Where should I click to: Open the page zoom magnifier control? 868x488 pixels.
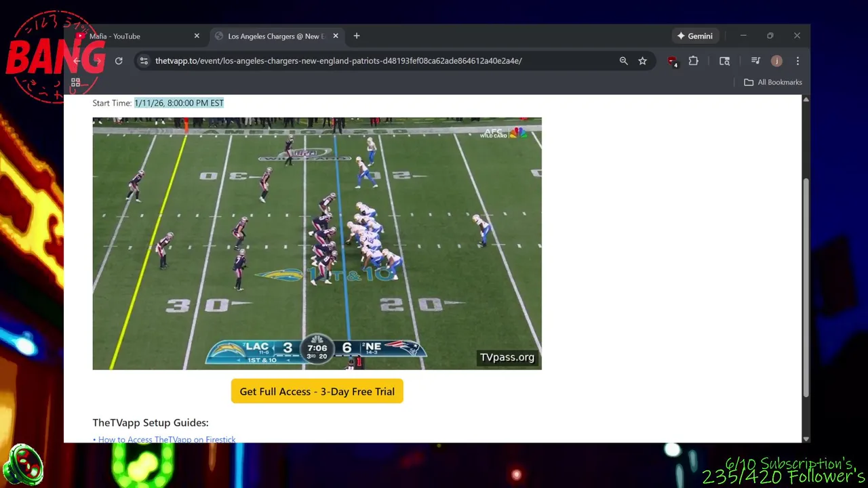point(623,61)
